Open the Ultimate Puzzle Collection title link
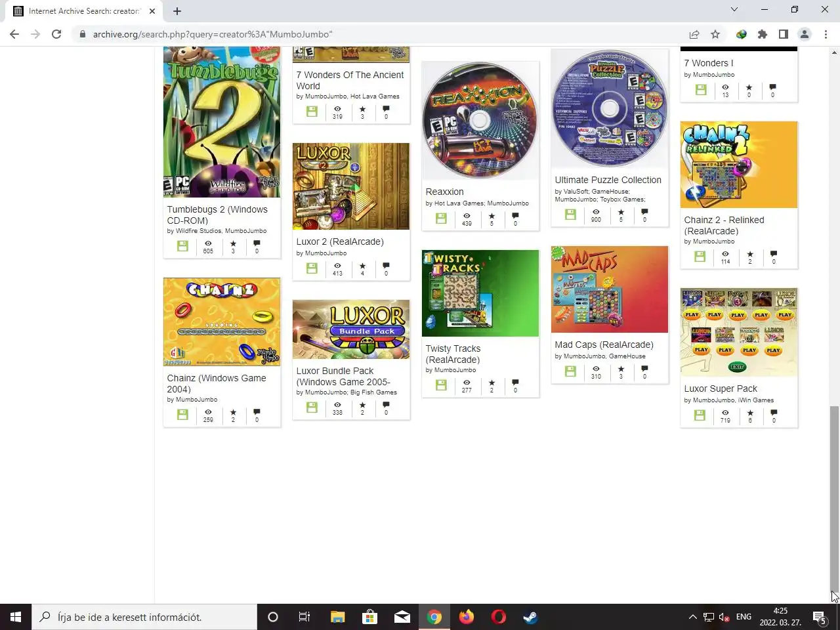This screenshot has height=630, width=840. point(608,180)
